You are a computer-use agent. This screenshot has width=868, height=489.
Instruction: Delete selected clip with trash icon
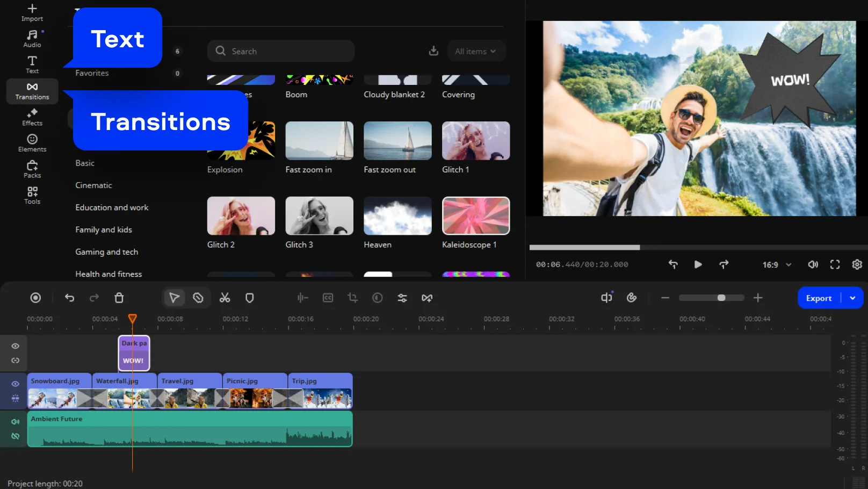pyautogui.click(x=119, y=298)
